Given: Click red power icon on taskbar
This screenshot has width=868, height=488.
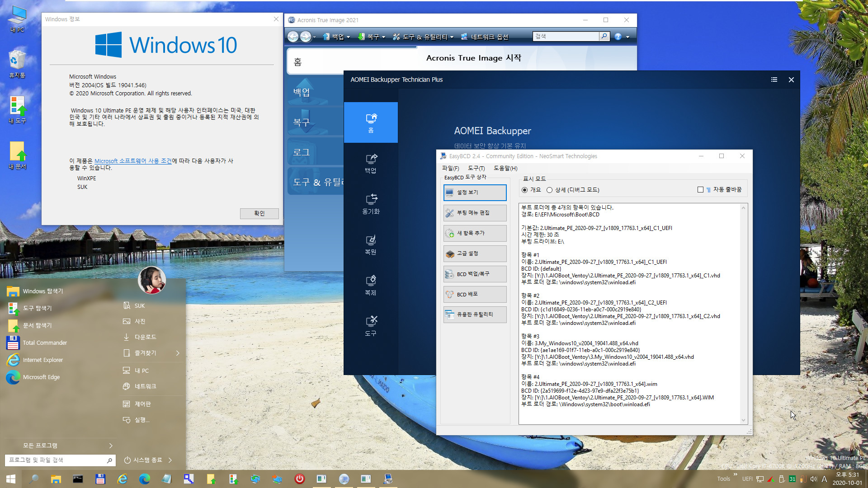Looking at the screenshot, I should point(299,479).
